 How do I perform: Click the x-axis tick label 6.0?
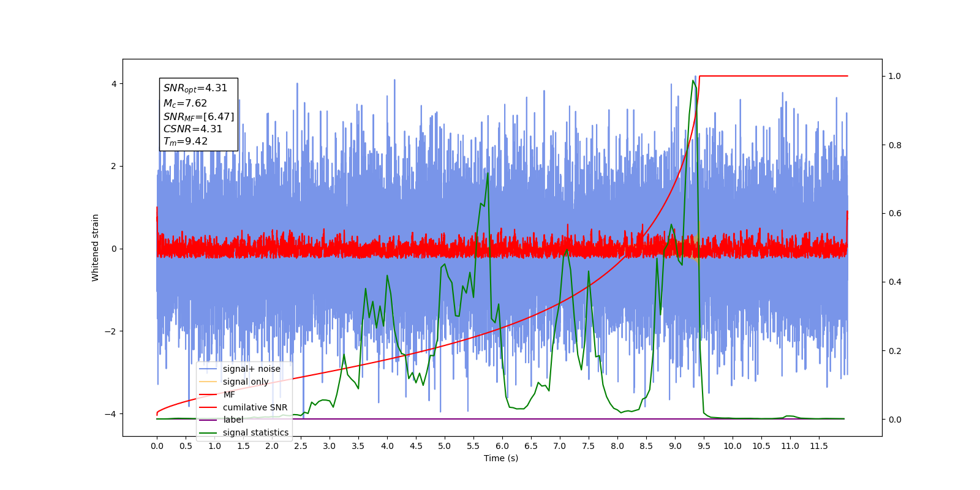point(502,446)
